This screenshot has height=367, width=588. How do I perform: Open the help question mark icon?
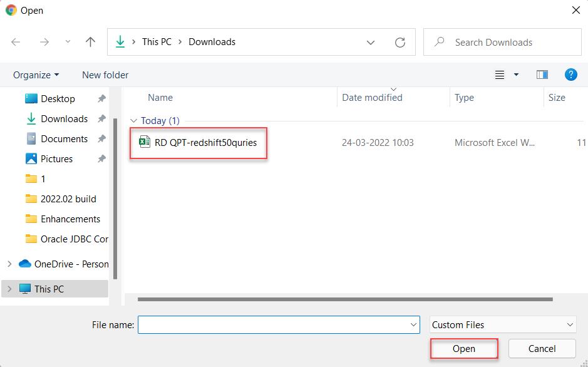coord(570,75)
